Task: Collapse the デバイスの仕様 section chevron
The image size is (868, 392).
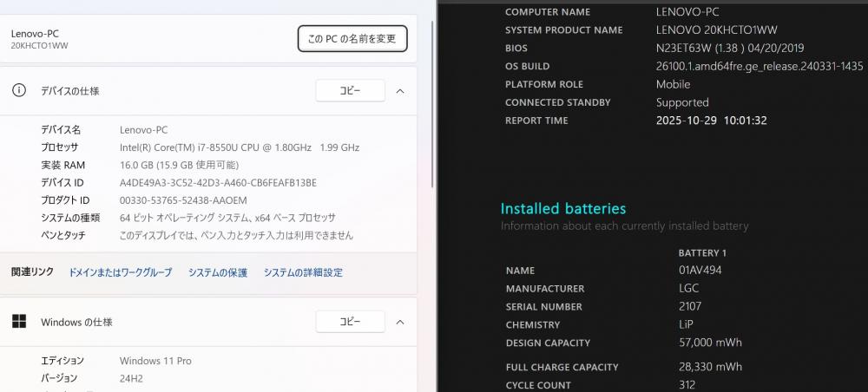Action: coord(400,91)
